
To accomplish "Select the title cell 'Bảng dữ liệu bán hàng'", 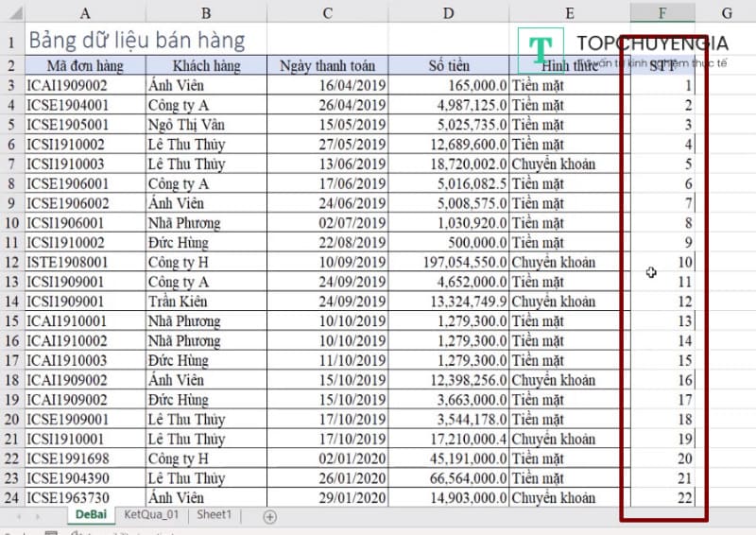I will pos(136,41).
